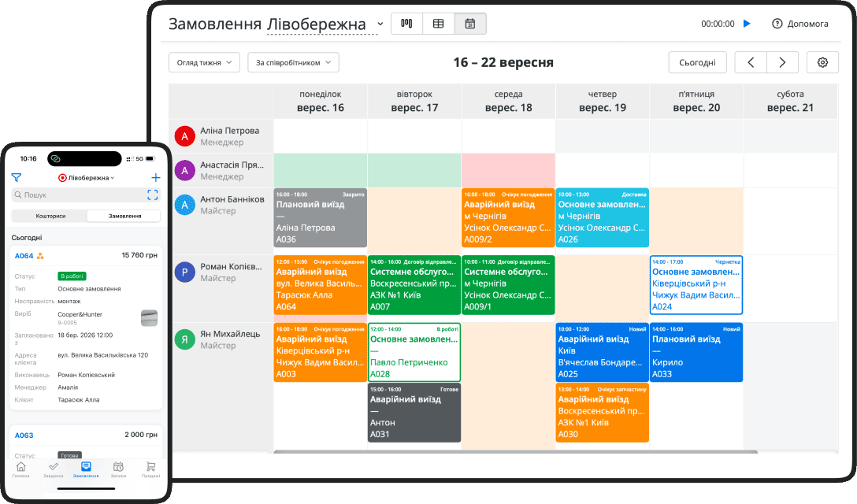
Task: Switch to the table view icon
Action: [439, 24]
